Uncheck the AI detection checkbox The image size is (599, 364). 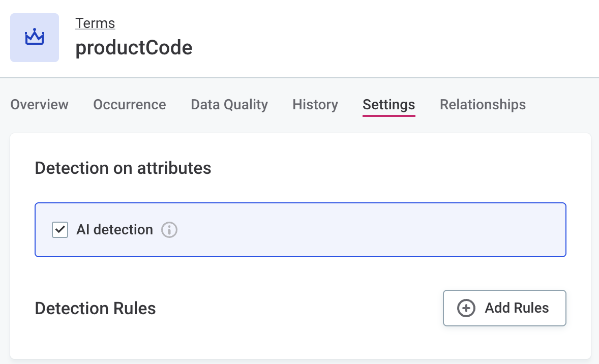(x=59, y=230)
